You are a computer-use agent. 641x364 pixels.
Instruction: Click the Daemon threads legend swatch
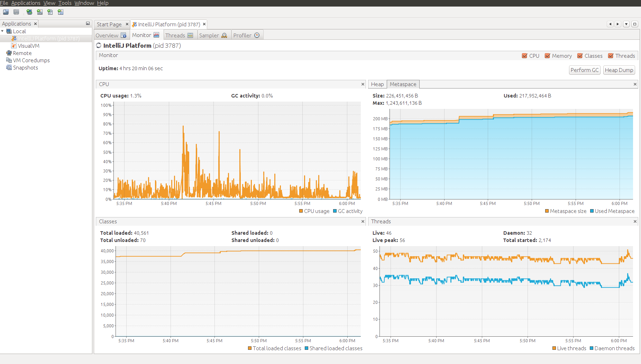point(592,348)
